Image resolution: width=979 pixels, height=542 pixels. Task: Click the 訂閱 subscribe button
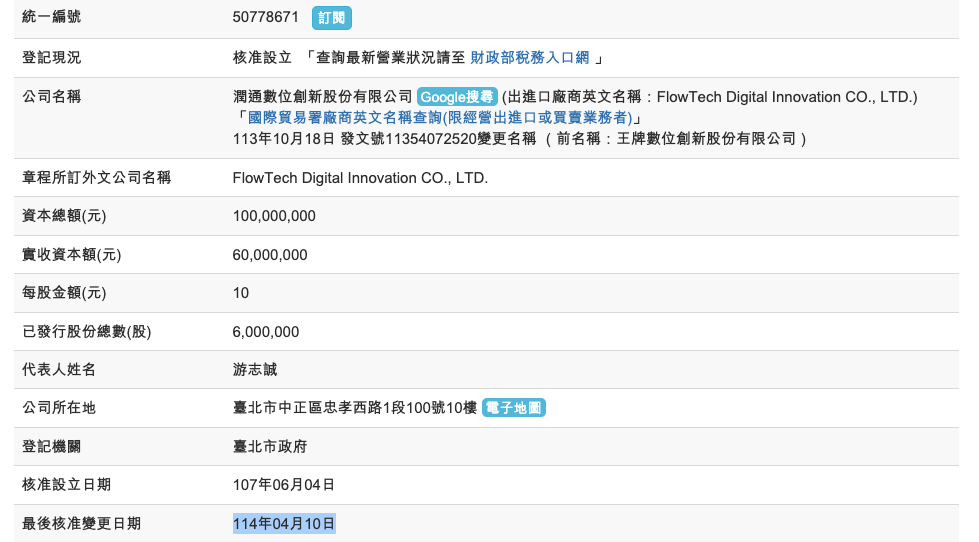[x=332, y=17]
